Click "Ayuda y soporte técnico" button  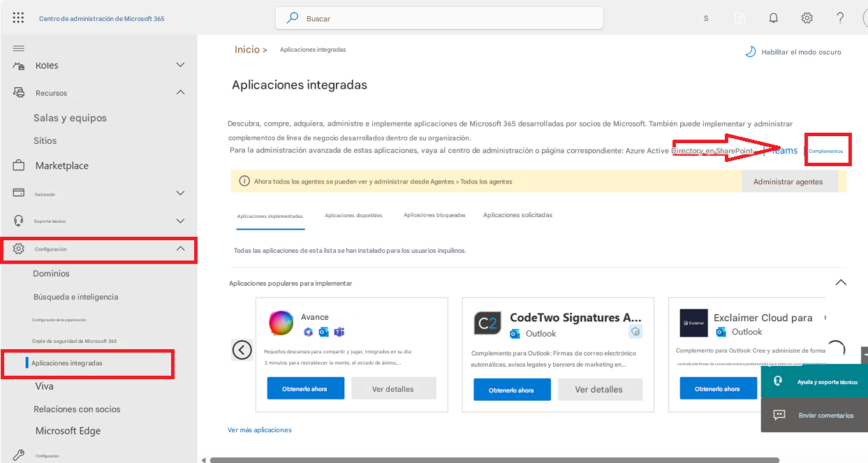coord(814,381)
